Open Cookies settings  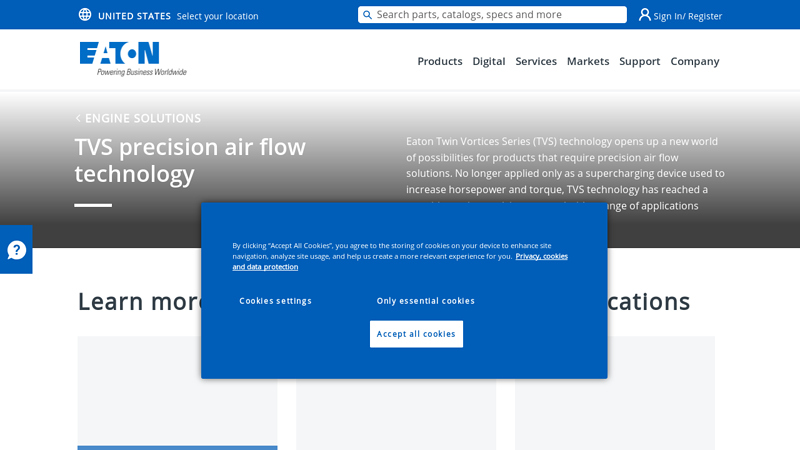coord(275,301)
